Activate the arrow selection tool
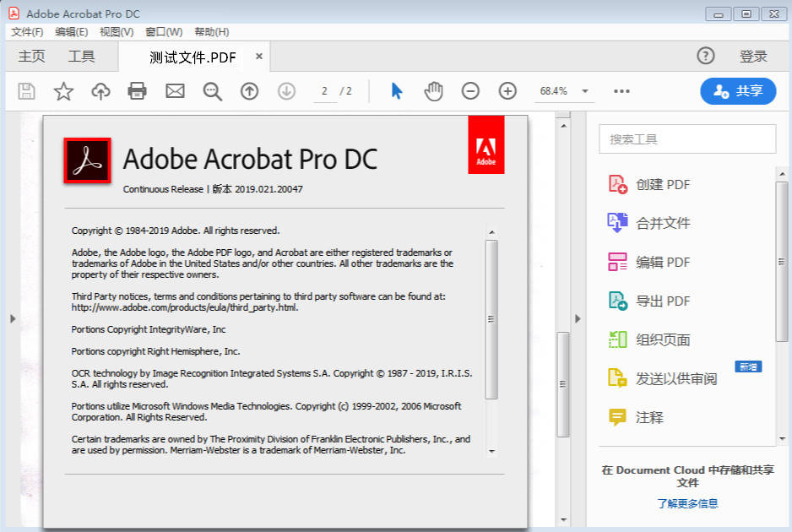The width and height of the screenshot is (792, 532). coord(396,91)
